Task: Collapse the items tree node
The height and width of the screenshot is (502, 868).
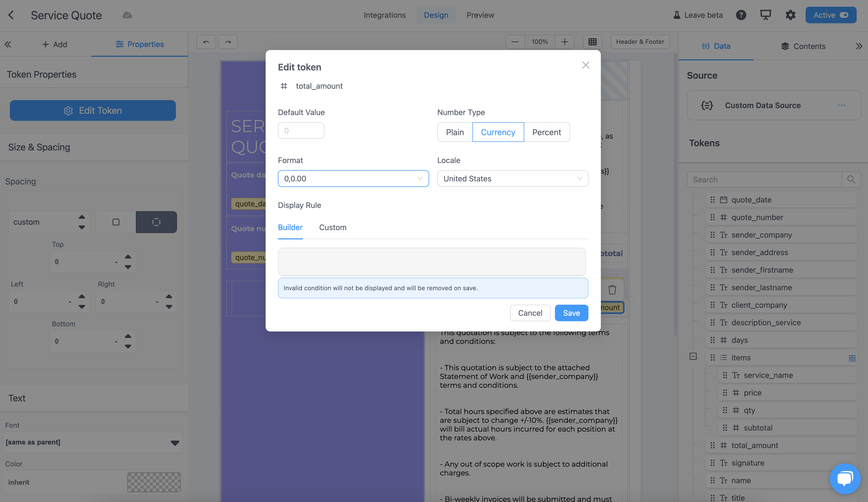Action: click(693, 356)
